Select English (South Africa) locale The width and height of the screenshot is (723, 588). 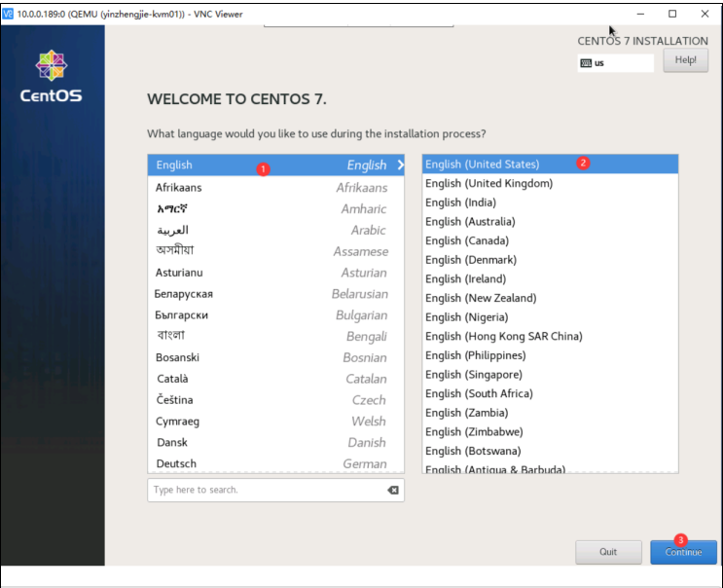pos(550,394)
